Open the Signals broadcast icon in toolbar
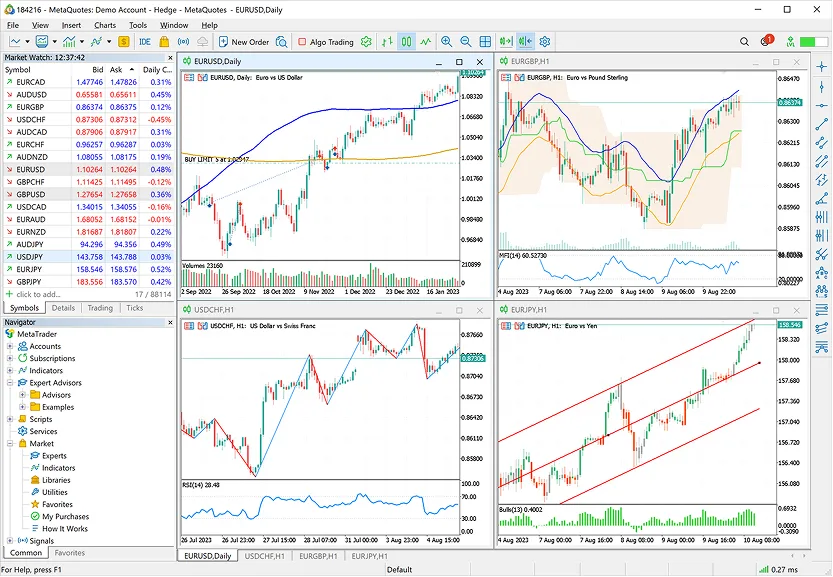Screen dimensions: 833x577 click(183, 41)
